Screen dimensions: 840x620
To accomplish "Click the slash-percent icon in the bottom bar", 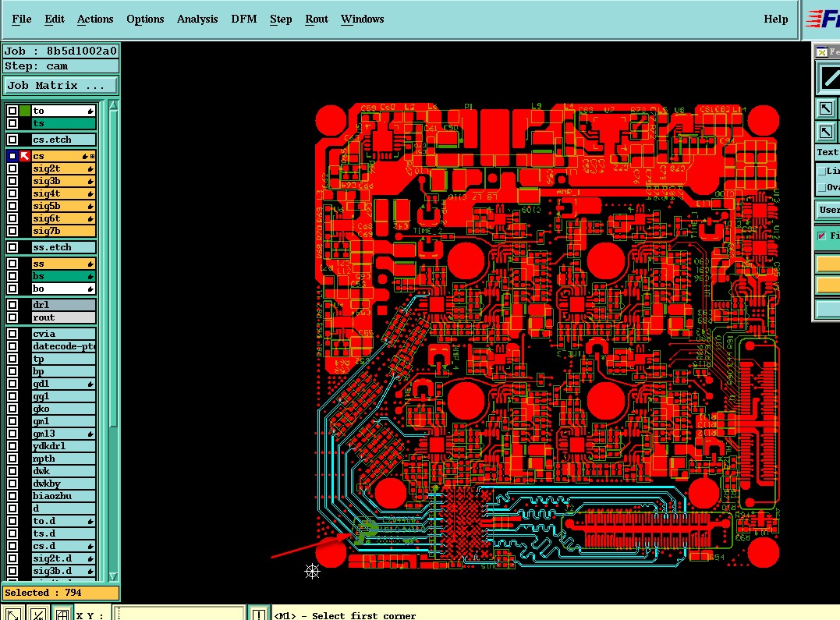I will [x=37, y=614].
